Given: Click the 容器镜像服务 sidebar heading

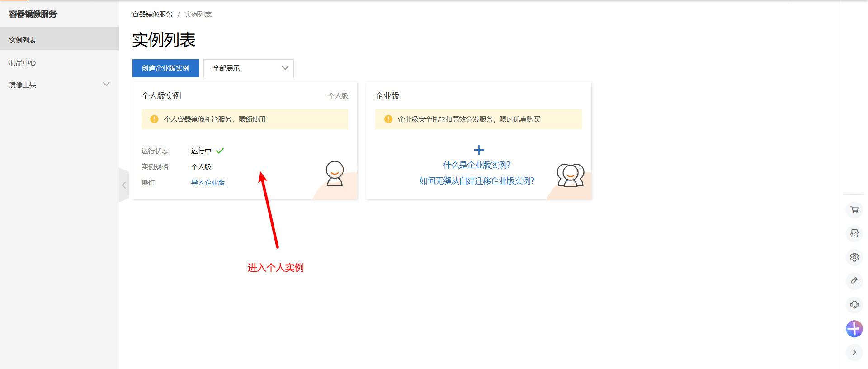Looking at the screenshot, I should point(33,14).
